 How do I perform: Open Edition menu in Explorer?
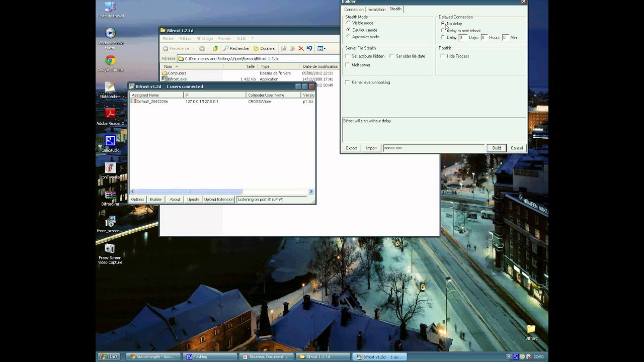click(185, 39)
